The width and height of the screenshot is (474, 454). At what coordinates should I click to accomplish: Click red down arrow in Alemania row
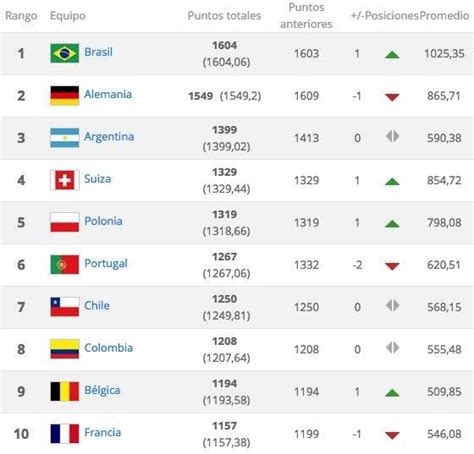(x=392, y=97)
